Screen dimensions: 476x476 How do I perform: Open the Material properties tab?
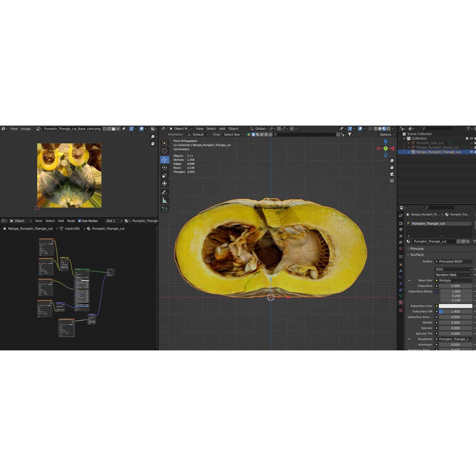(401, 302)
